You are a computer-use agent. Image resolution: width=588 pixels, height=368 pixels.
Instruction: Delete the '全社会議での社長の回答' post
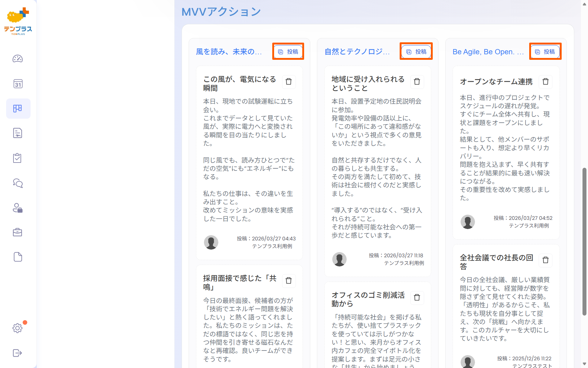pyautogui.click(x=545, y=260)
